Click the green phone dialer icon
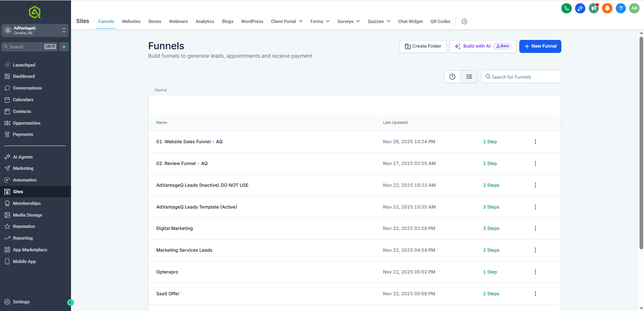 coord(567,8)
